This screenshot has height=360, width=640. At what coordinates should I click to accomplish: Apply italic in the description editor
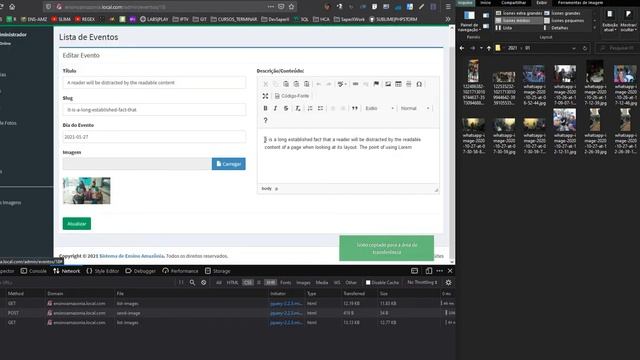point(276,108)
